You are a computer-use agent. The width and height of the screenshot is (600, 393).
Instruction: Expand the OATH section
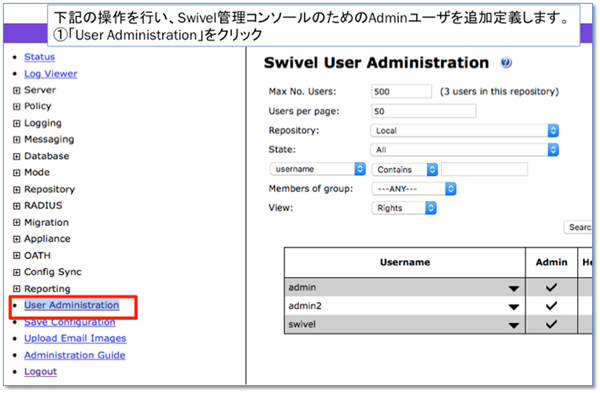[16, 256]
